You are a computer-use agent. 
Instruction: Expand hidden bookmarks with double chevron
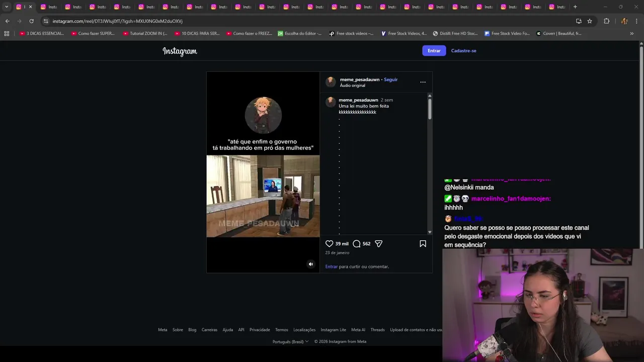(632, 34)
